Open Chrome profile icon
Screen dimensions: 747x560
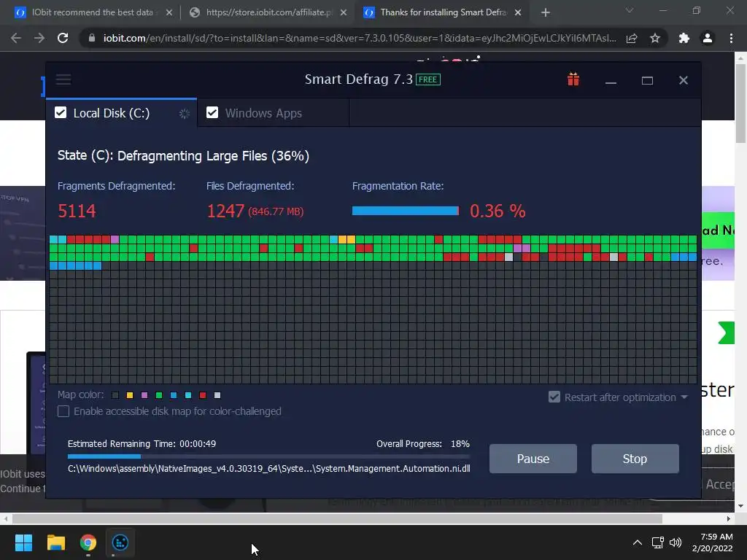(708, 38)
